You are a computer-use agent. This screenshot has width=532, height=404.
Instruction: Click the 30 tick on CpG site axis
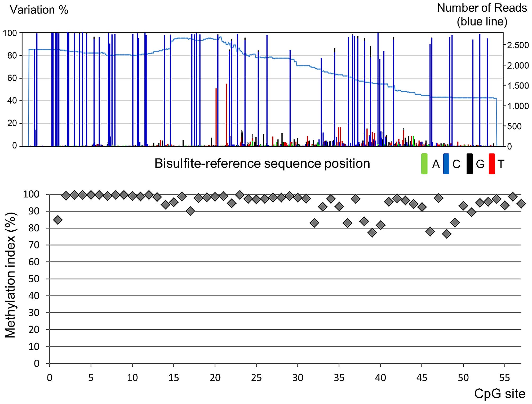(298, 377)
